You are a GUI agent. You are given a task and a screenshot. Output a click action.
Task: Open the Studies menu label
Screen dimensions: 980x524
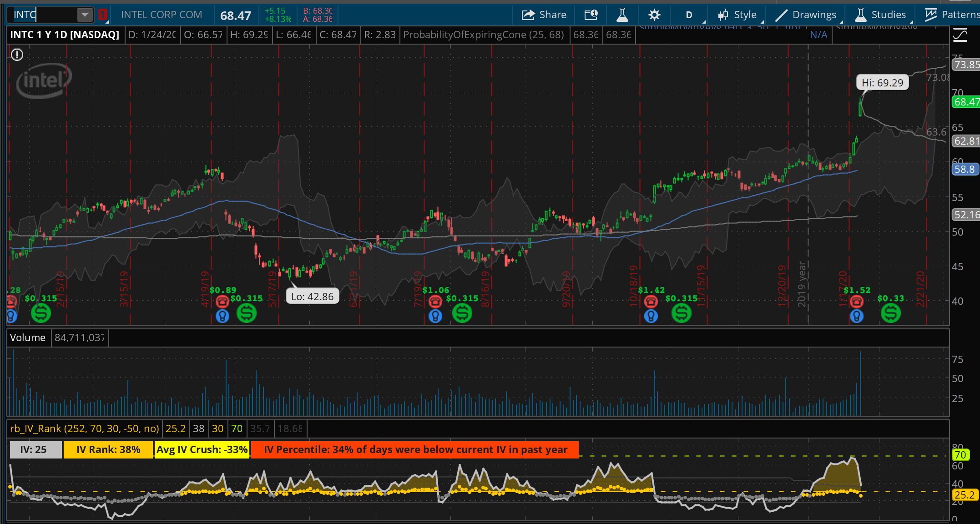tap(889, 15)
